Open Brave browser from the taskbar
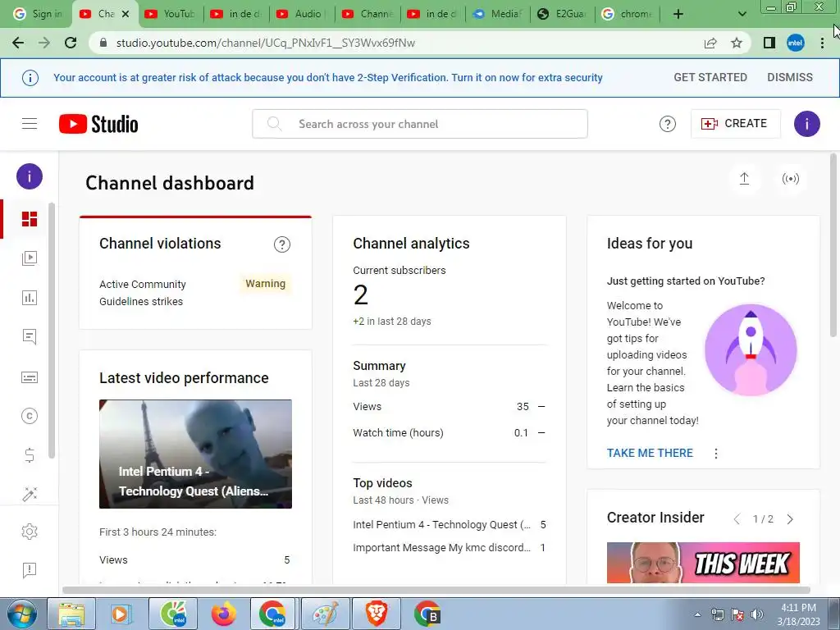 pyautogui.click(x=376, y=614)
